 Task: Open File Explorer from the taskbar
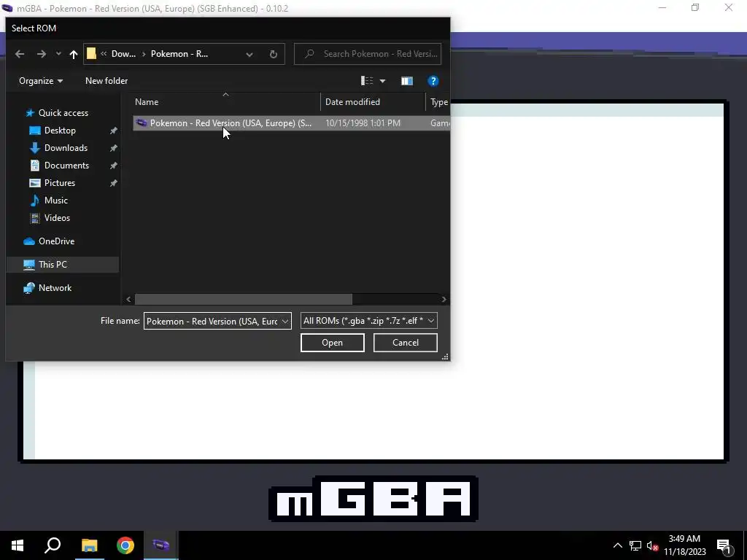pos(89,545)
